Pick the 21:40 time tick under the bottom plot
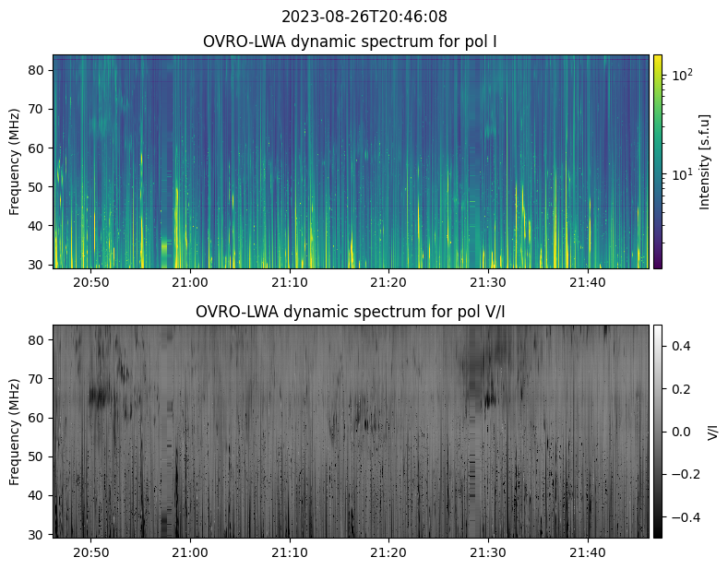The width and height of the screenshot is (728, 569). [x=588, y=552]
